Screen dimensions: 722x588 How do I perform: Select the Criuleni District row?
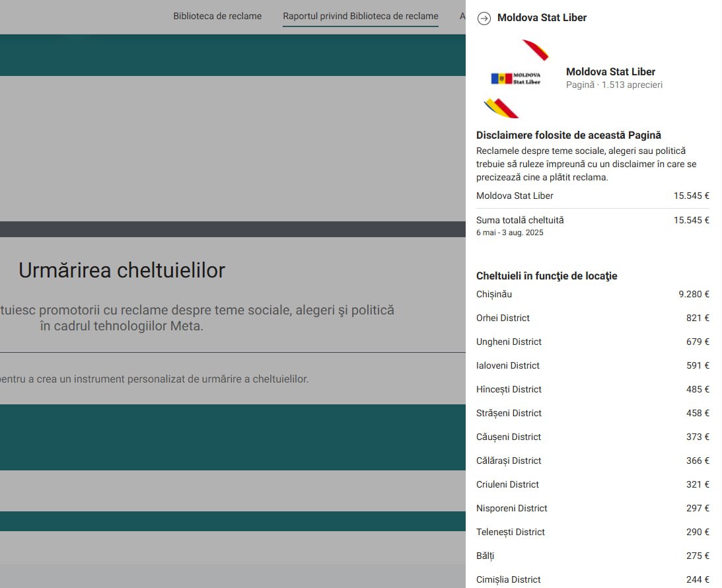point(593,484)
